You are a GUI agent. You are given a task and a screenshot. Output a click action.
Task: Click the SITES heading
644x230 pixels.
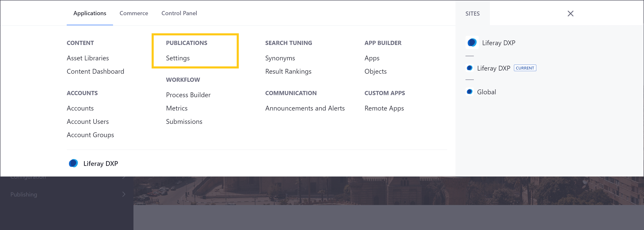[472, 14]
